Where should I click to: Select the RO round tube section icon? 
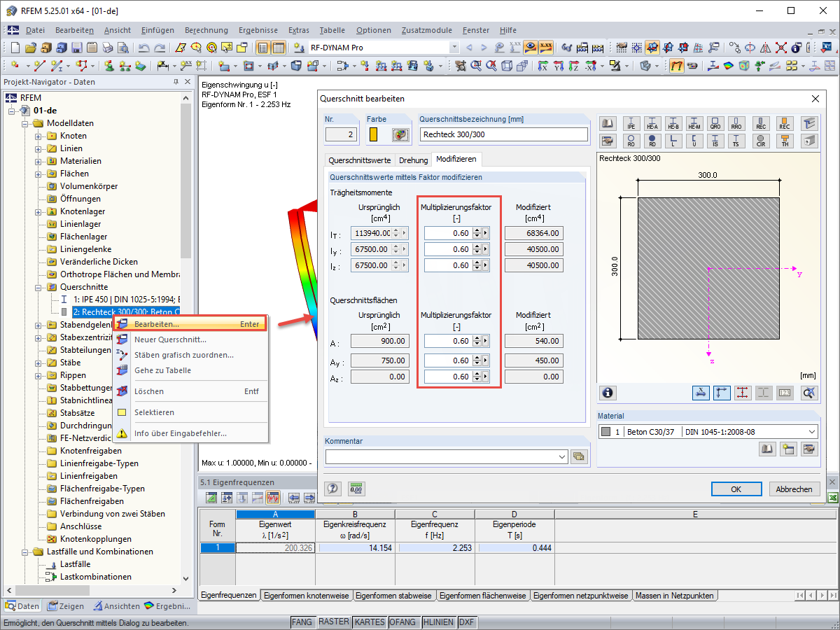tap(631, 141)
